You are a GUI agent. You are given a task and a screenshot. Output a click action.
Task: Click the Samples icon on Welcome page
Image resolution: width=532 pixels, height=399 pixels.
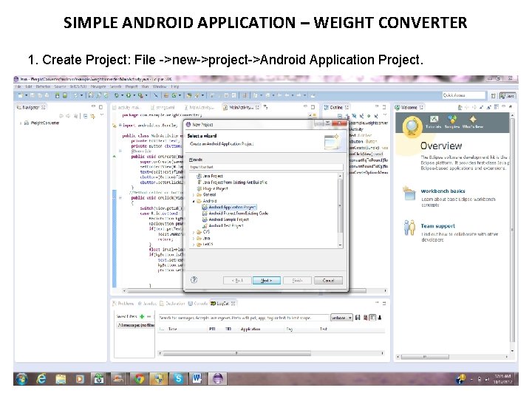(452, 120)
